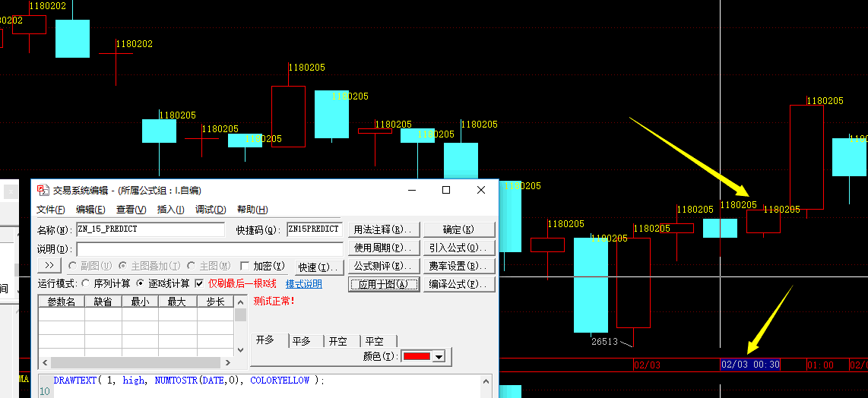Click the >> expand button

pos(49,266)
